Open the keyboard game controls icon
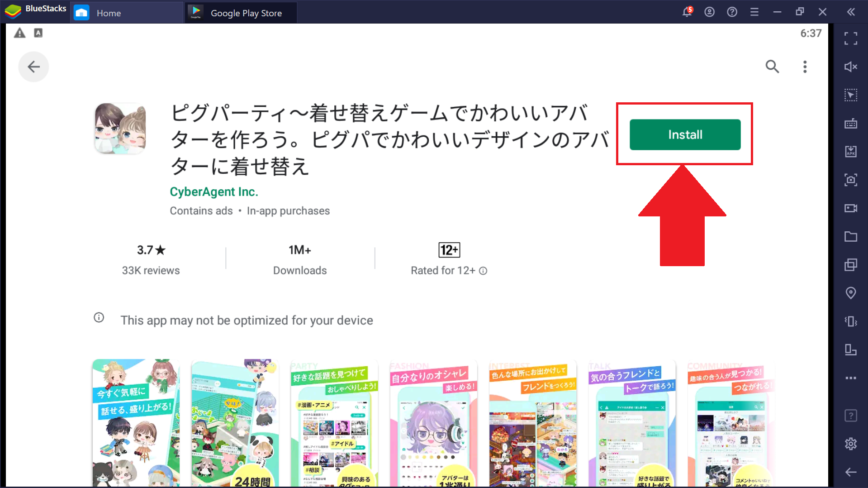The image size is (868, 488). (x=851, y=124)
